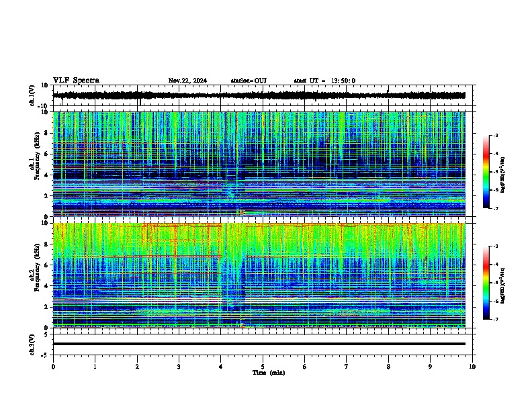Screen dimensions: 532x411
Task: Click inside the ch.1 spectrogram panel
Action: click(259, 164)
